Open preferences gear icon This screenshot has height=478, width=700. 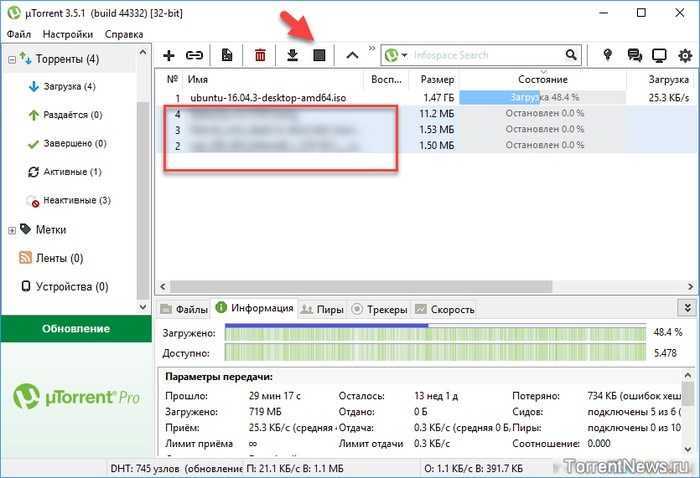click(685, 55)
